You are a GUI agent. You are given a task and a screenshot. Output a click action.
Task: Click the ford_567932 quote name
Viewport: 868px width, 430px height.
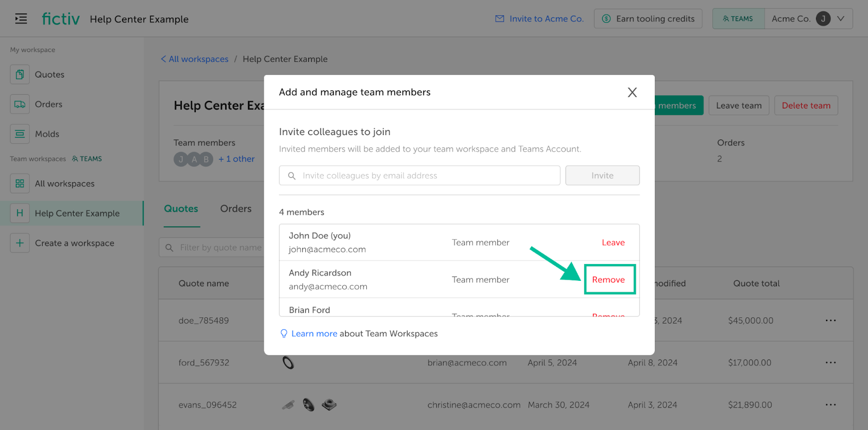pyautogui.click(x=203, y=362)
